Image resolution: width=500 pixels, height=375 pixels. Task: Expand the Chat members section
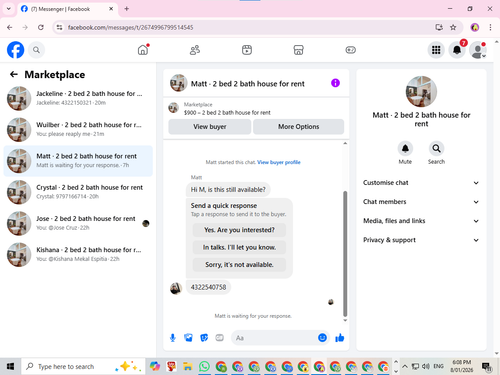[421, 202]
